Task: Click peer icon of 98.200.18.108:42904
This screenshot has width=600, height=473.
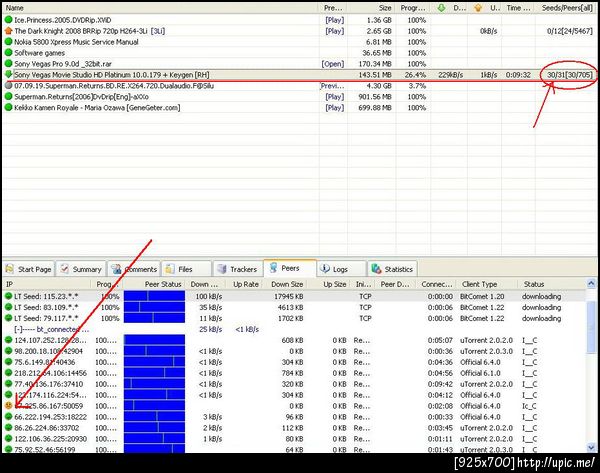Action: pyautogui.click(x=8, y=351)
